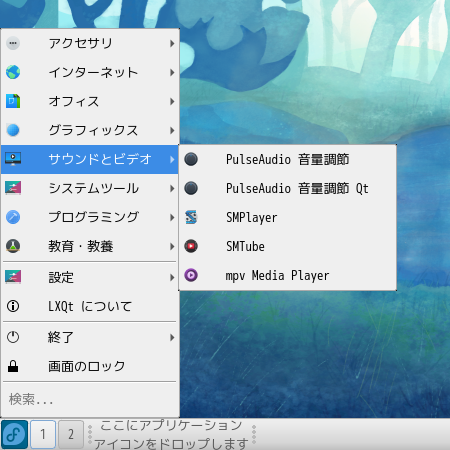Switch to workspace 2 in pager

pyautogui.click(x=71, y=435)
